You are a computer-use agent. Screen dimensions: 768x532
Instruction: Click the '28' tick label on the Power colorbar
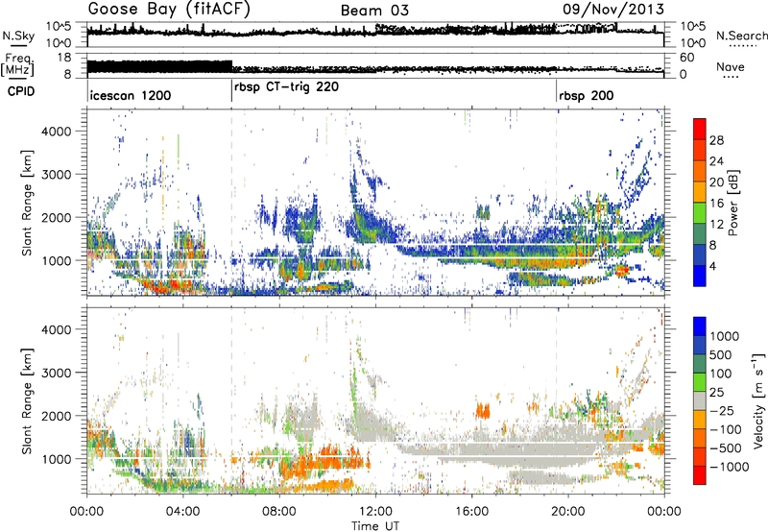[716, 140]
